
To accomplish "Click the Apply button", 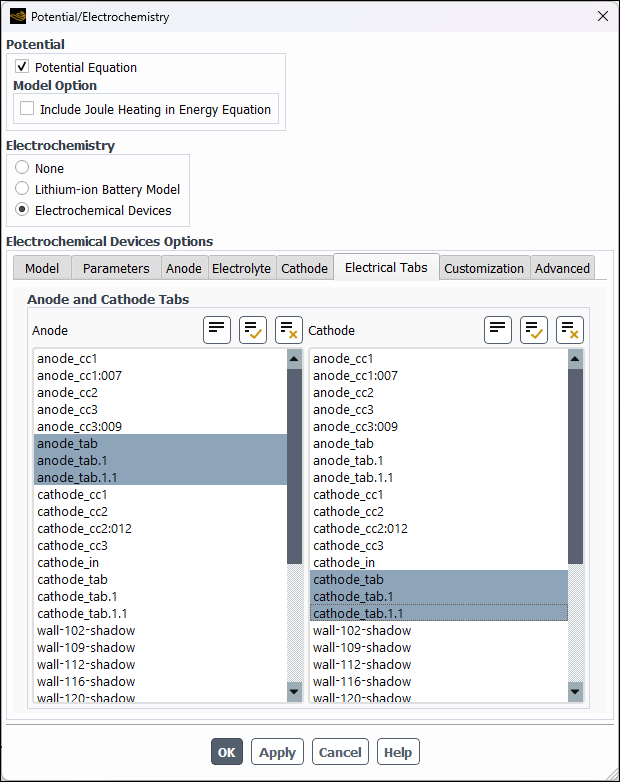I will [x=277, y=752].
